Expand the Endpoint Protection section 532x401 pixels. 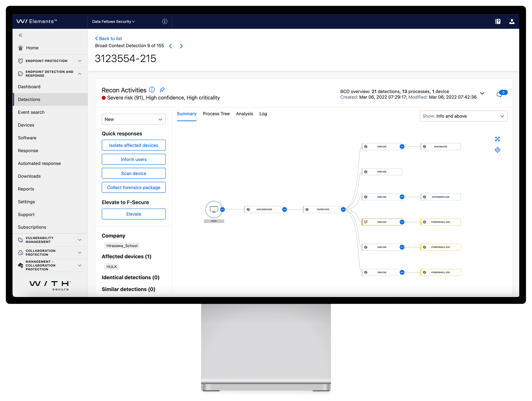(80, 61)
